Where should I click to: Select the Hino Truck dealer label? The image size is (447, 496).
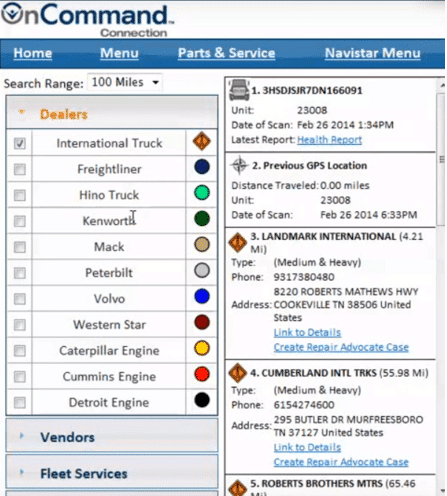coord(109,195)
